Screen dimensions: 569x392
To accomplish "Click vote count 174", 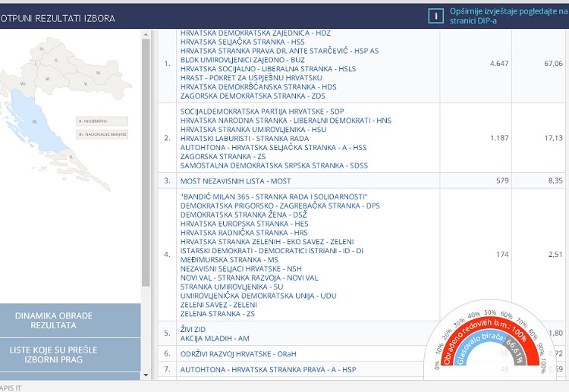I will click(x=502, y=255).
